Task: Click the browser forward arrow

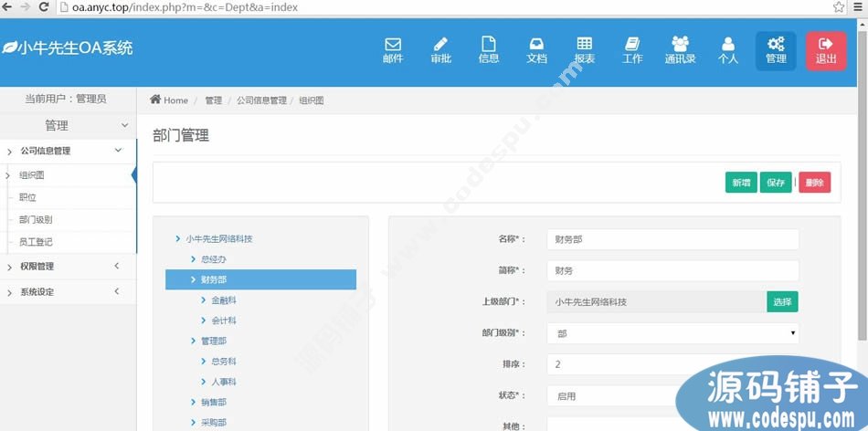Action: click(26, 7)
